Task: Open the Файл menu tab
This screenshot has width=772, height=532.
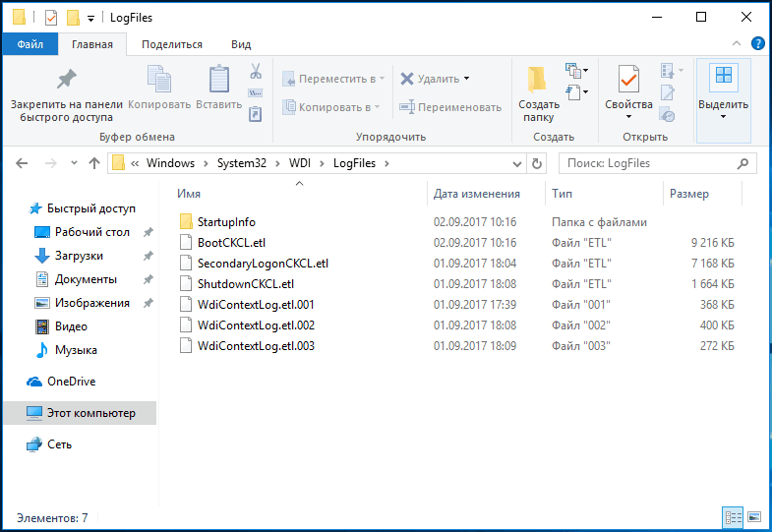Action: (30, 44)
